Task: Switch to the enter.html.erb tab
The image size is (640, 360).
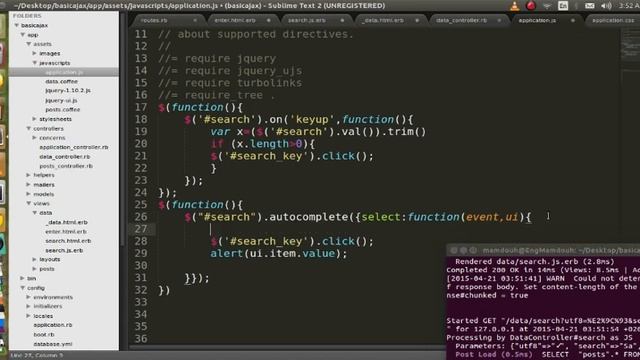Action: click(235, 20)
